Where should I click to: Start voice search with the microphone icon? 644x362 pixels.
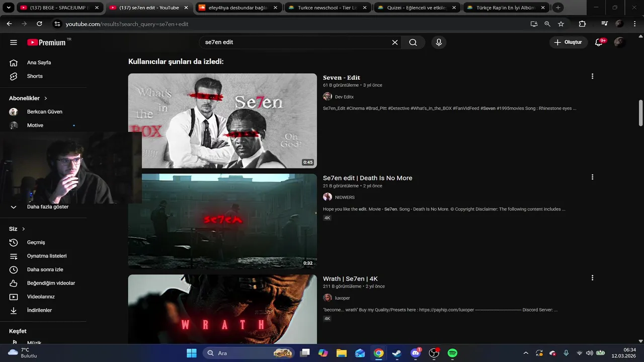439,42
